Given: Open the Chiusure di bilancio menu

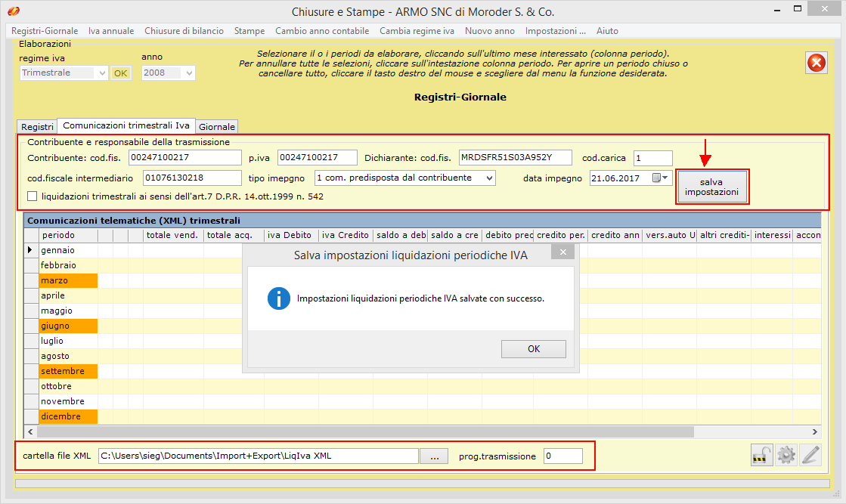Looking at the screenshot, I should click(184, 31).
